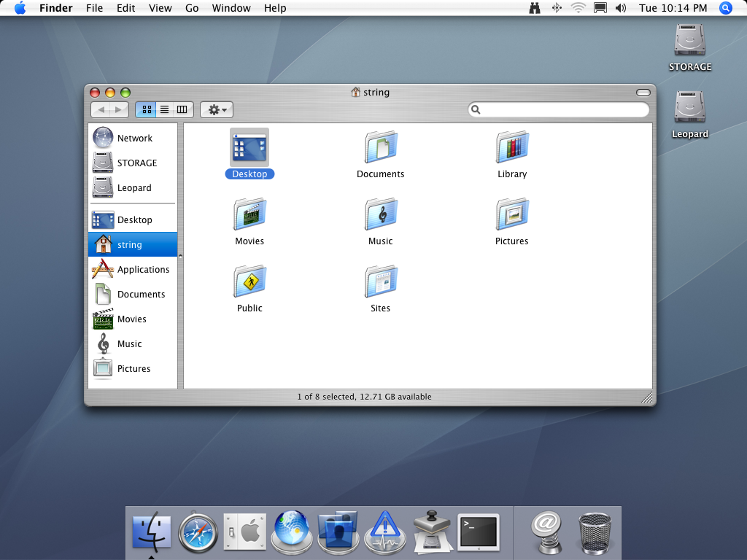Select Network in the sidebar

[133, 138]
